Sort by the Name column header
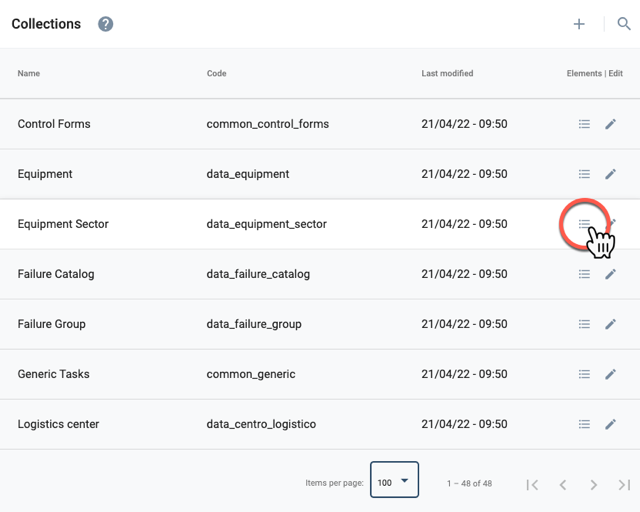This screenshot has height=512, width=640. (29, 73)
